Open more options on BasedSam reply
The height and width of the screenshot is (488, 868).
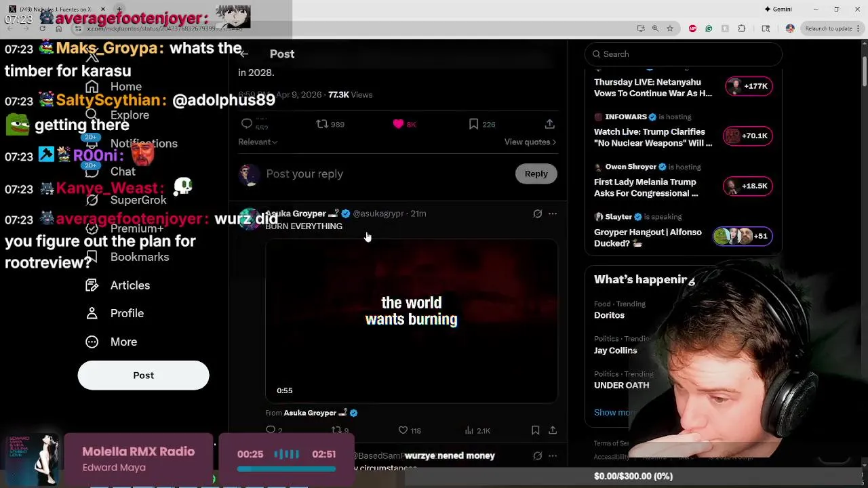(553, 456)
